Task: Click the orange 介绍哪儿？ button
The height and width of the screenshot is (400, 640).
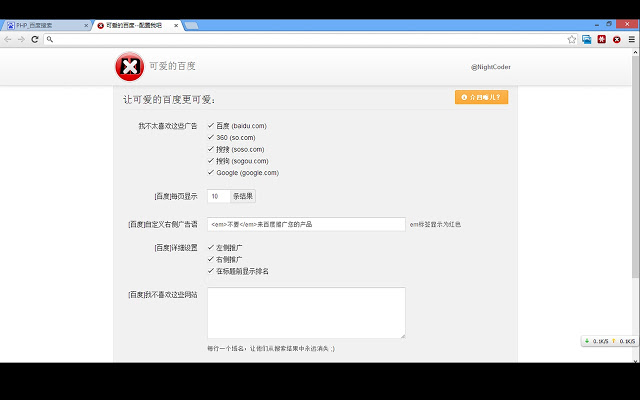Action: [481, 97]
